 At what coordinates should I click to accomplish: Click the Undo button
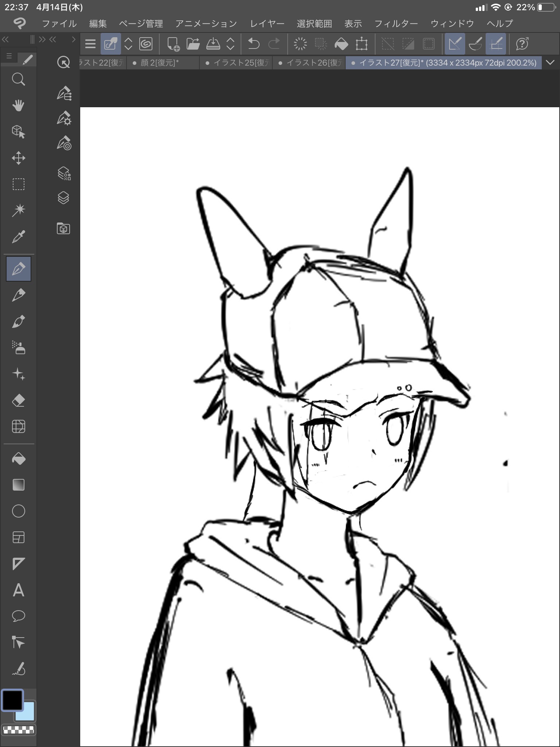253,44
